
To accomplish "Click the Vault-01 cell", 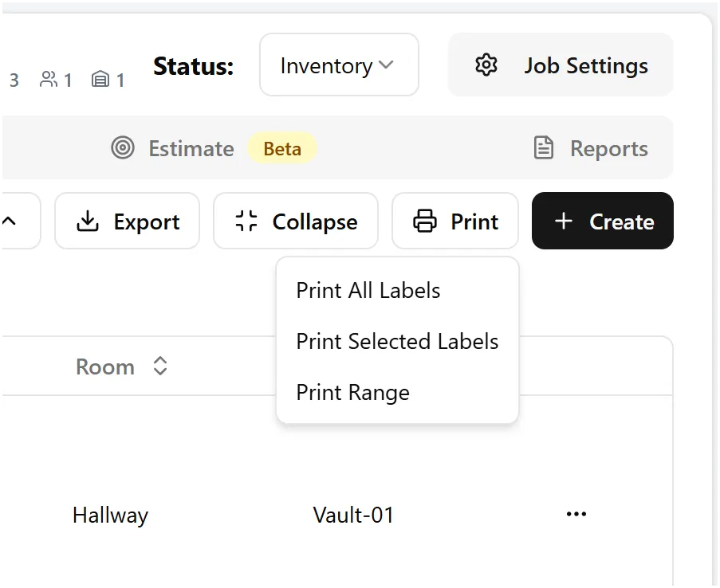I will coord(353,515).
